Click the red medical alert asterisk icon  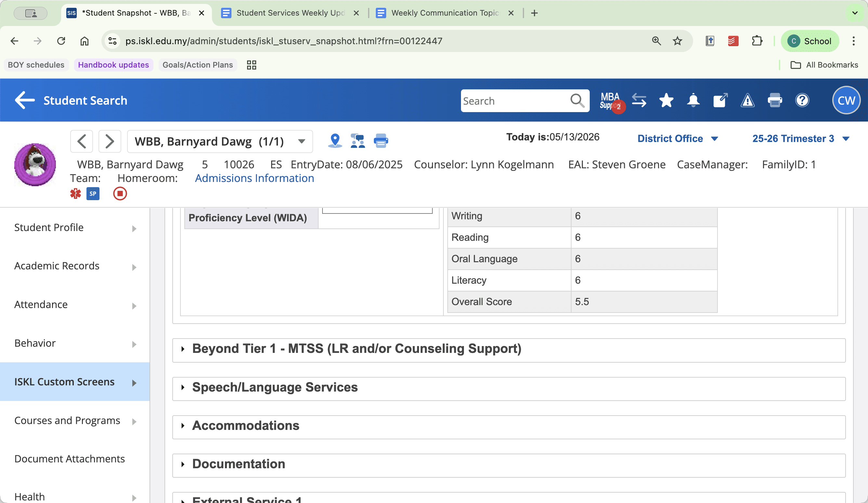[75, 193]
